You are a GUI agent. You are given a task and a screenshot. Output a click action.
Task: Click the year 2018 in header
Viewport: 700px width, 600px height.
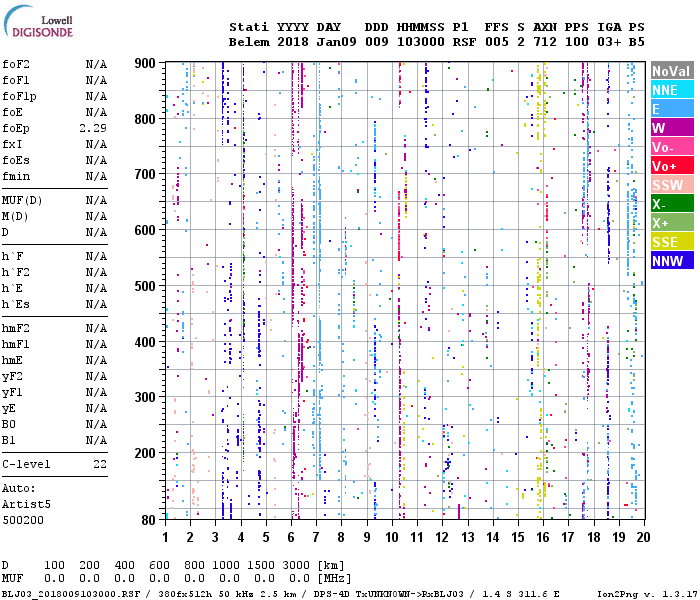[293, 42]
